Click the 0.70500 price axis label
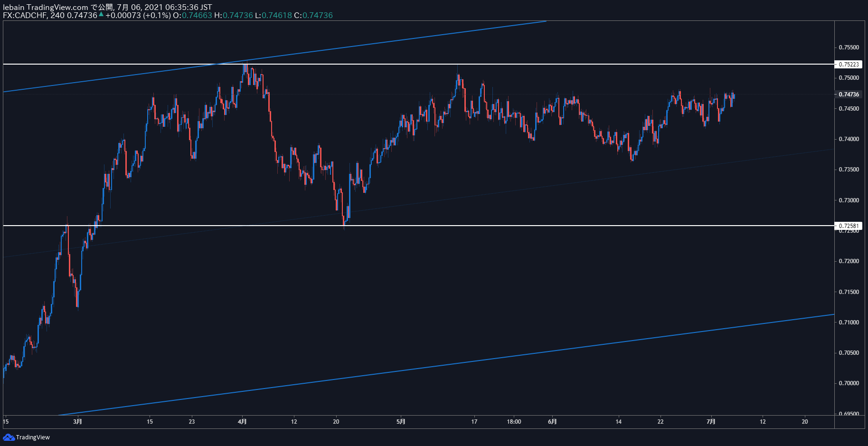The height and width of the screenshot is (446, 868). [x=849, y=353]
